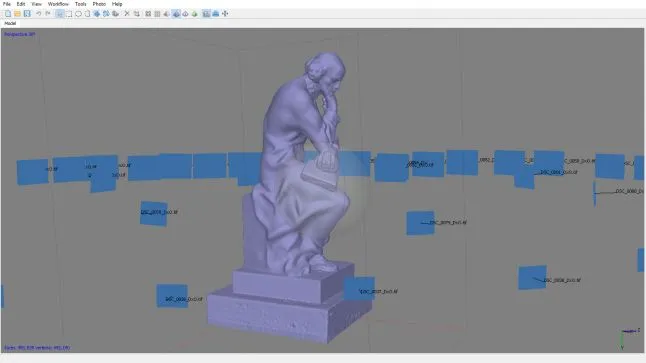Click the Open project folder icon
646x363 pixels.
[x=17, y=14]
